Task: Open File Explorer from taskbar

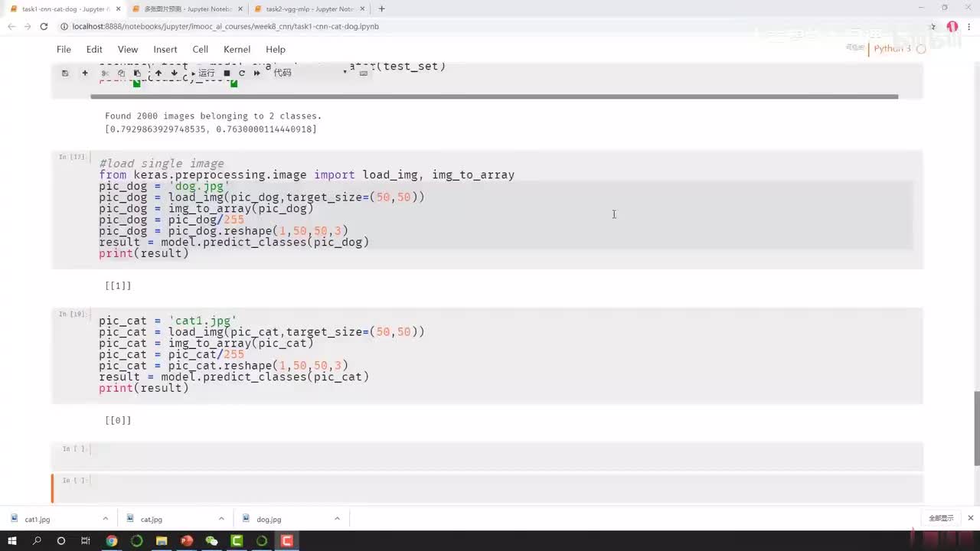Action: (x=162, y=541)
